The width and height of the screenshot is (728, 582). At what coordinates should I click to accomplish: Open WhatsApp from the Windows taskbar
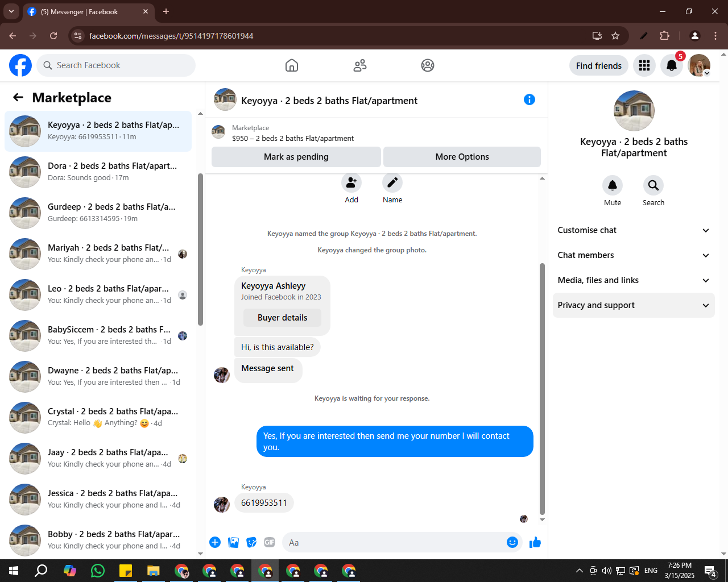click(x=98, y=571)
